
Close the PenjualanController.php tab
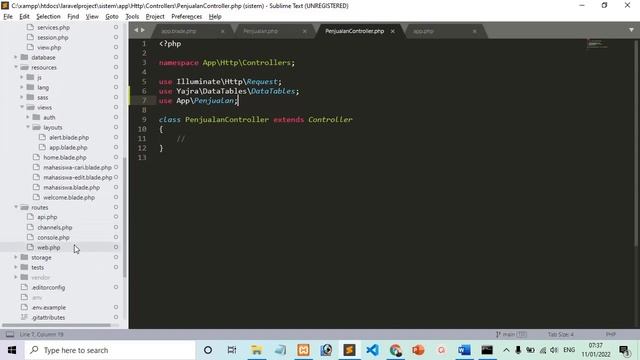click(392, 31)
